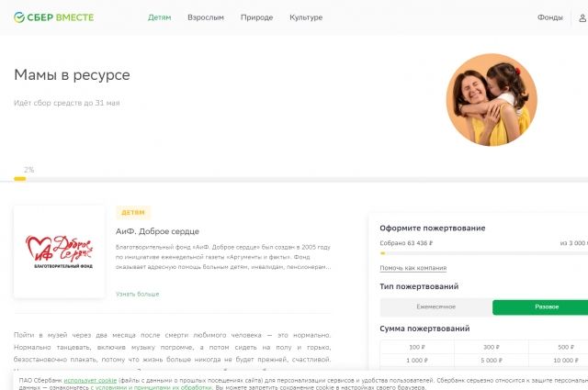Click the Собрано 63 436 ₽ text
The image size is (588, 390).
pos(406,243)
